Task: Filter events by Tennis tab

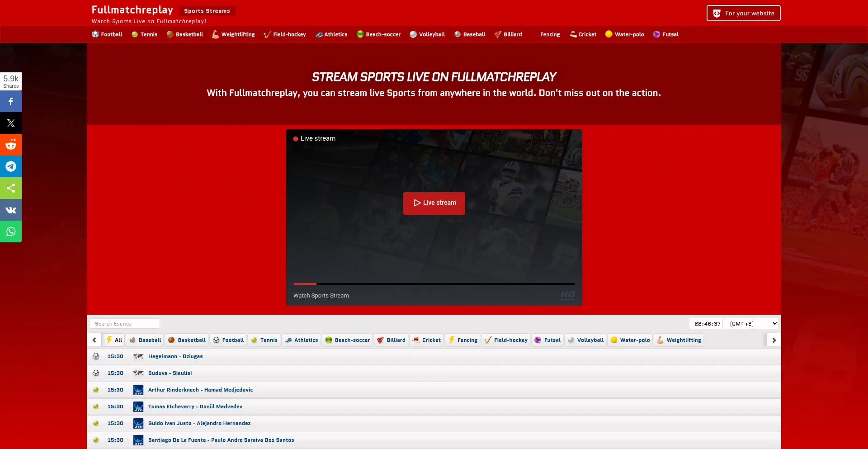Action: (x=264, y=340)
